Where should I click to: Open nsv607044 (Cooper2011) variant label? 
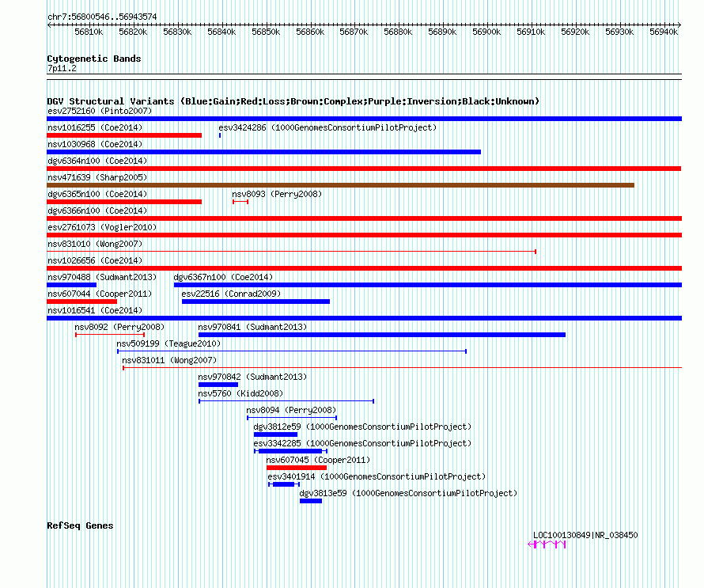click(x=100, y=294)
